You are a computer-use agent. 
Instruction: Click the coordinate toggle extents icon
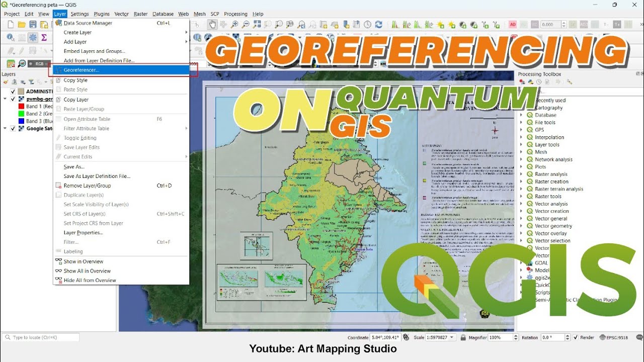pos(406,337)
